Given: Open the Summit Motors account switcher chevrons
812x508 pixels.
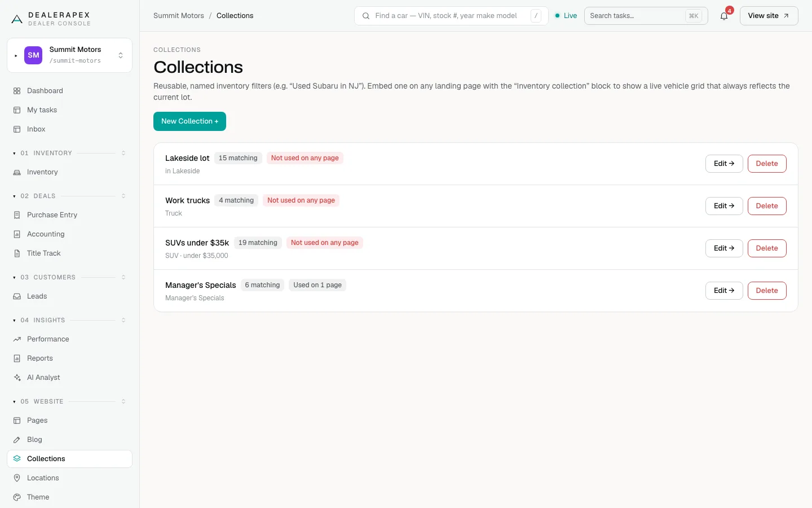Looking at the screenshot, I should click(121, 55).
